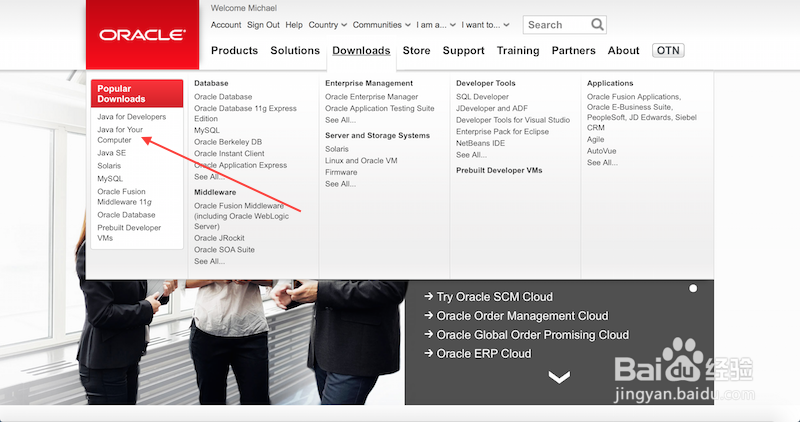800x422 pixels.
Task: Open the About menu
Action: [623, 51]
